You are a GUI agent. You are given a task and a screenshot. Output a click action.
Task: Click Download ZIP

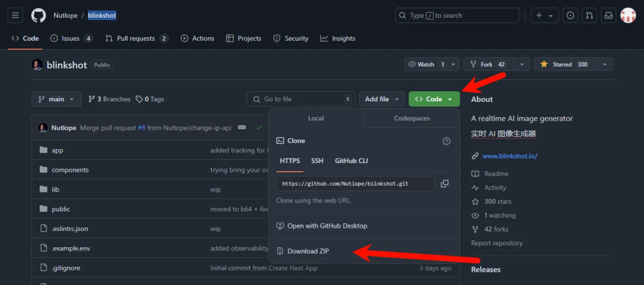coord(308,251)
